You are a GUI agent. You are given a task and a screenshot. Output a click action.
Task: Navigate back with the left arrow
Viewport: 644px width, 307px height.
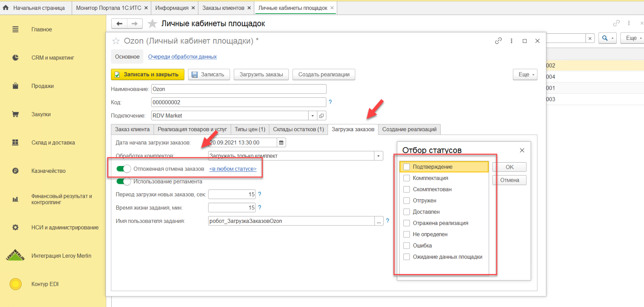click(x=119, y=23)
